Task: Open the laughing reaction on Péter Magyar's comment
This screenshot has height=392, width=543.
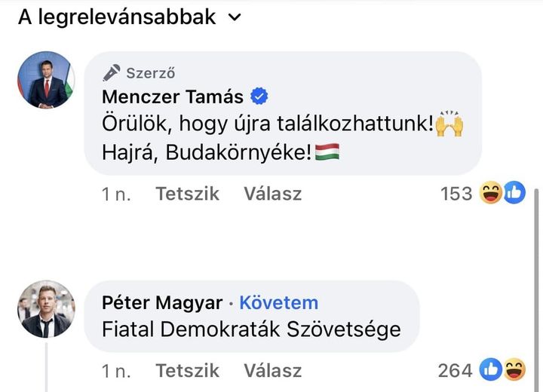Action: [x=514, y=370]
